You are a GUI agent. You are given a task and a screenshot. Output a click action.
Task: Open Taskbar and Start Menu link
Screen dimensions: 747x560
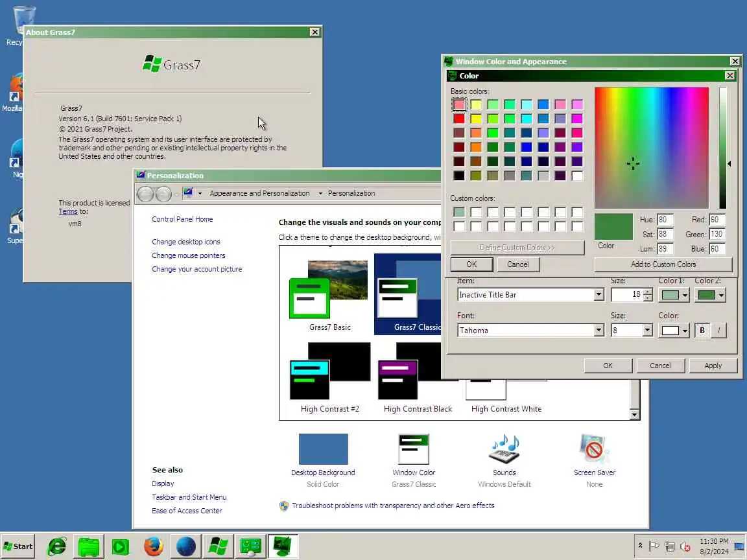coord(189,497)
